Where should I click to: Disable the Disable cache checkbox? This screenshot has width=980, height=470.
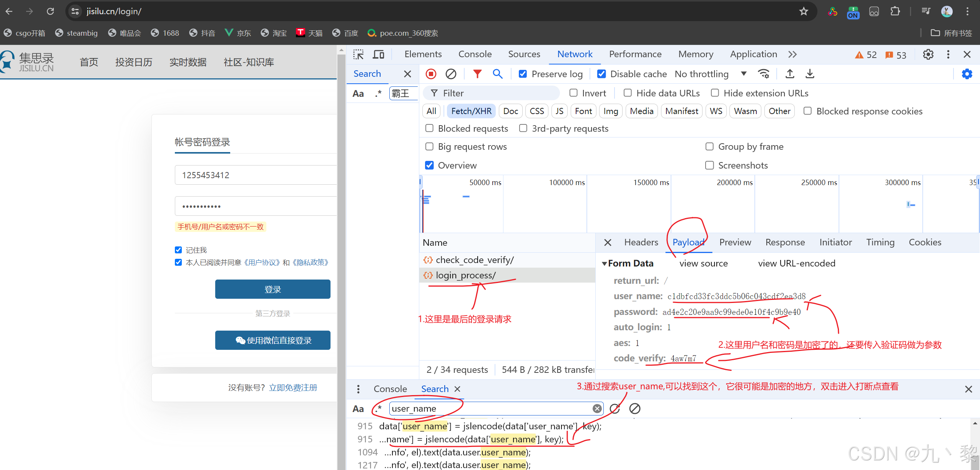(x=601, y=74)
